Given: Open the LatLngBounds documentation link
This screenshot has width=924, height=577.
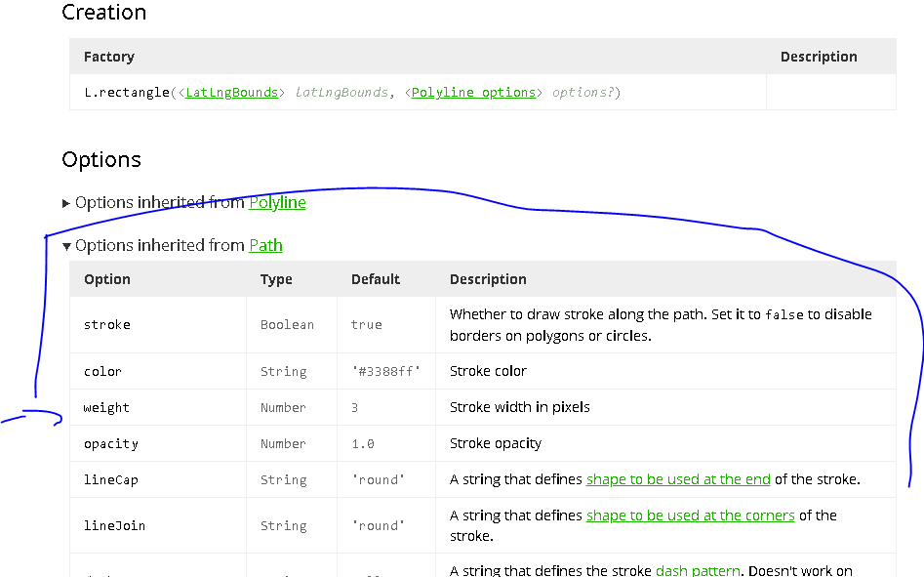Looking at the screenshot, I should pyautogui.click(x=231, y=92).
